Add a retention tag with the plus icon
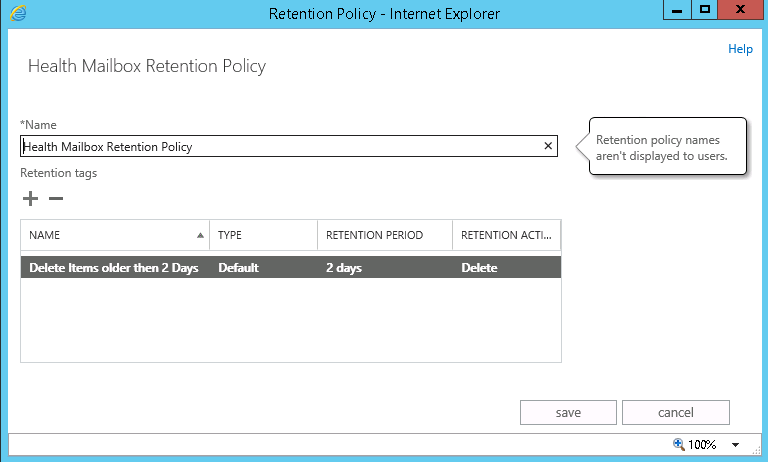The height and width of the screenshot is (462, 768). tap(30, 198)
